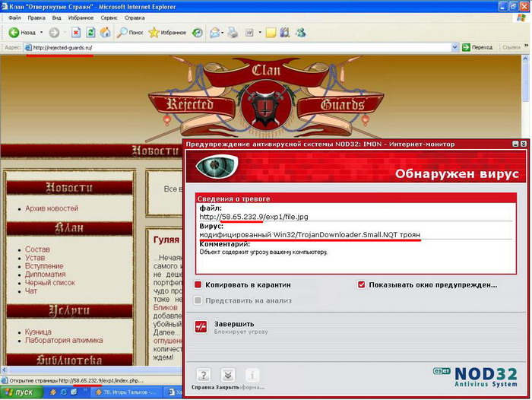532x400 pixels.
Task: Enable Копировать в карантин checkbox
Action: (198, 285)
